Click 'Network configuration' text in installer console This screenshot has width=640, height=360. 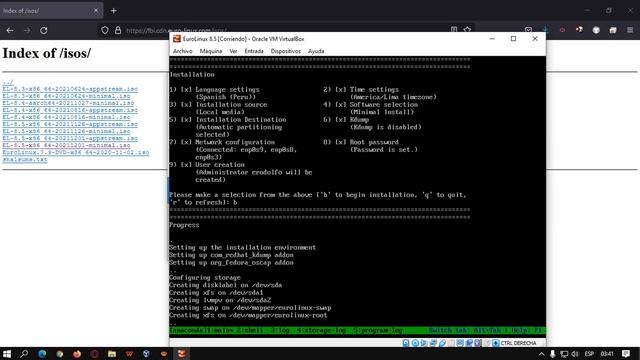[235, 142]
